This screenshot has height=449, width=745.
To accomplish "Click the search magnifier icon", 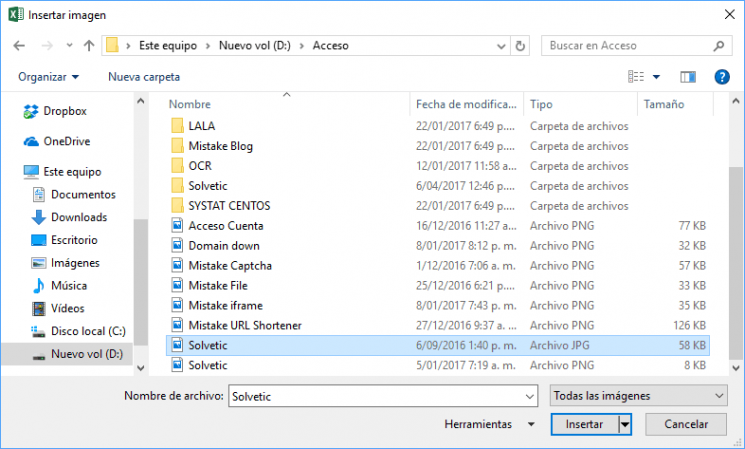I will pos(719,46).
